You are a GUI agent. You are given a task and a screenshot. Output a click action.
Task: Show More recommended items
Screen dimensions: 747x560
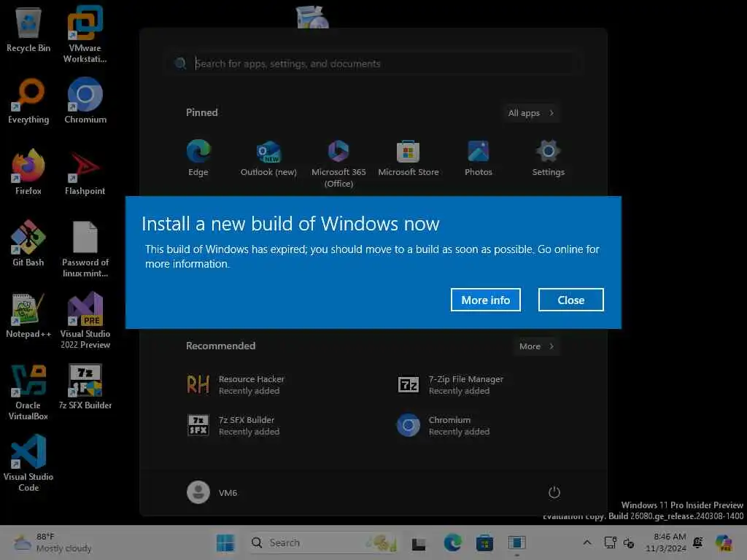(x=536, y=346)
